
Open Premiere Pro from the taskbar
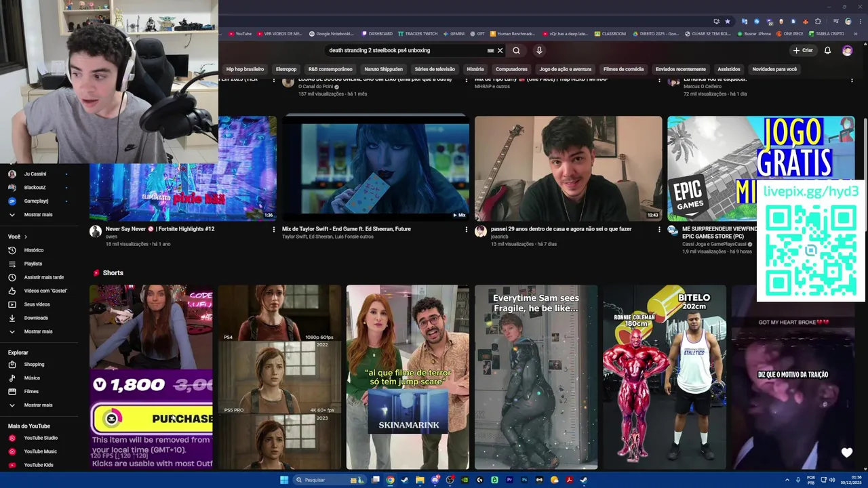pos(509,480)
